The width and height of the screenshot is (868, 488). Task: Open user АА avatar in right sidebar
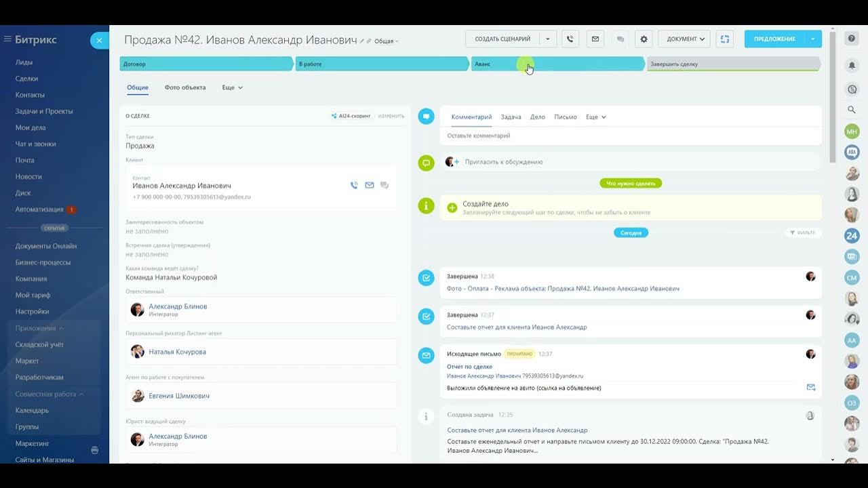(852, 340)
